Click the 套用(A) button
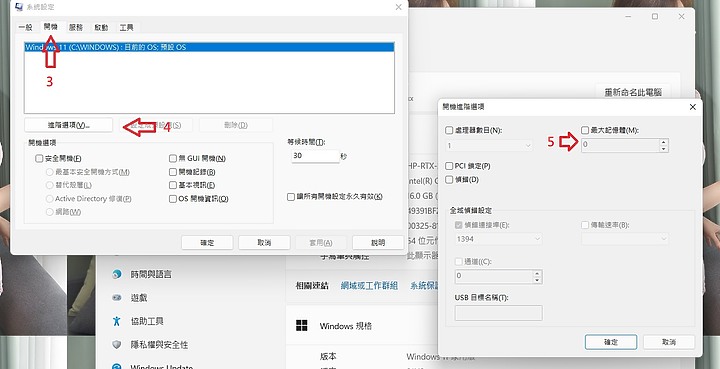720x369 pixels. click(x=321, y=242)
